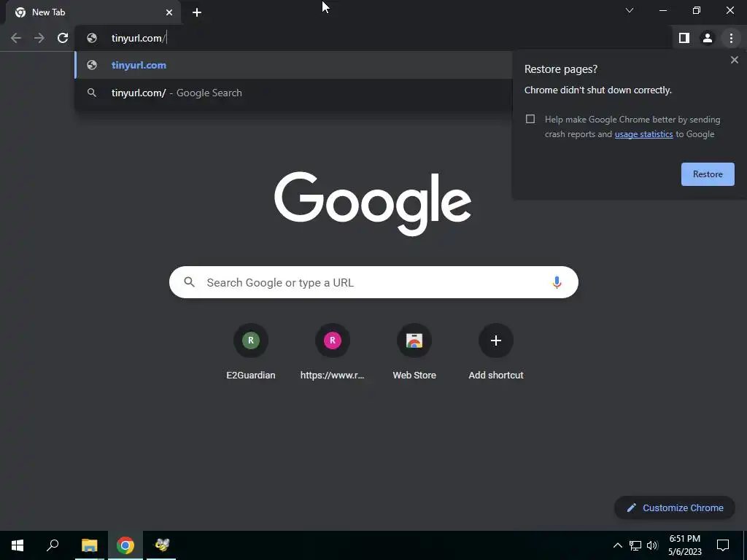The width and height of the screenshot is (747, 560).
Task: Enable sending crash reports checkbox
Action: (x=530, y=119)
